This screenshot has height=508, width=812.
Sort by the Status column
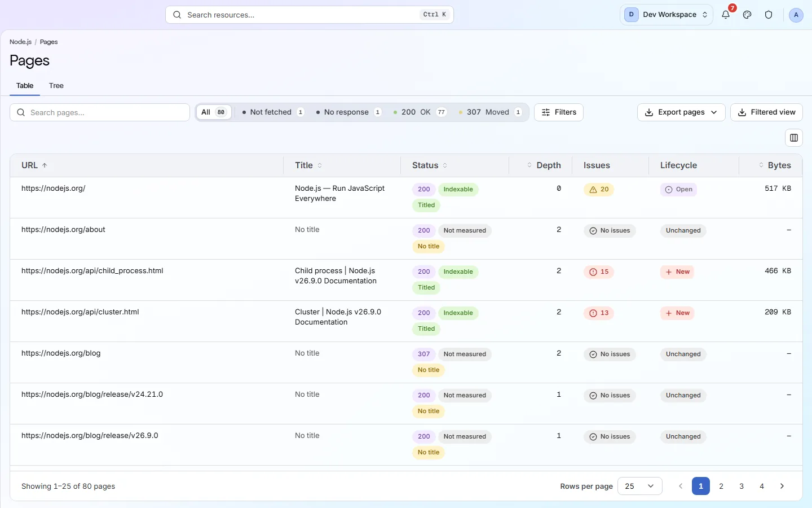430,165
